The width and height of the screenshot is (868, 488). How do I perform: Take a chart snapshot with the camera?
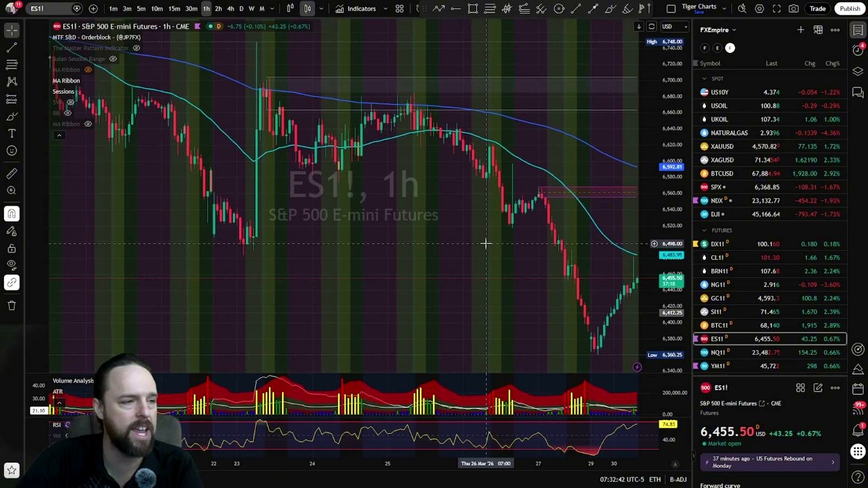pyautogui.click(x=794, y=9)
